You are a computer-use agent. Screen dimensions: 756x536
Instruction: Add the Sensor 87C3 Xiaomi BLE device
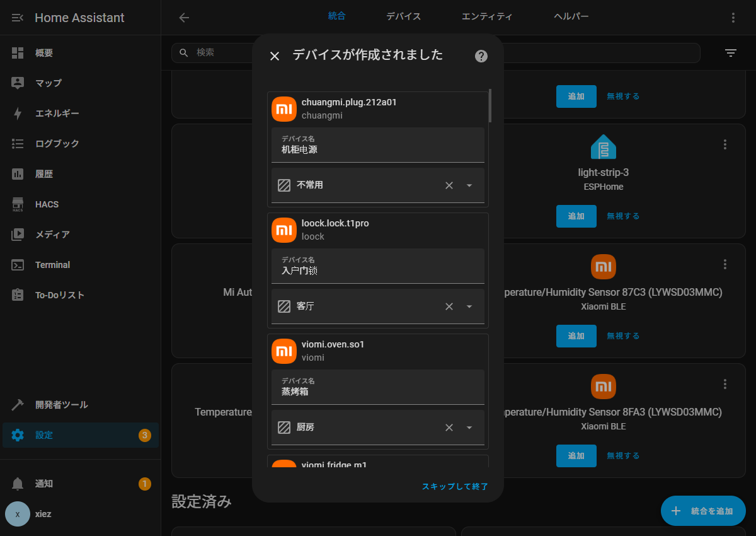[576, 336]
